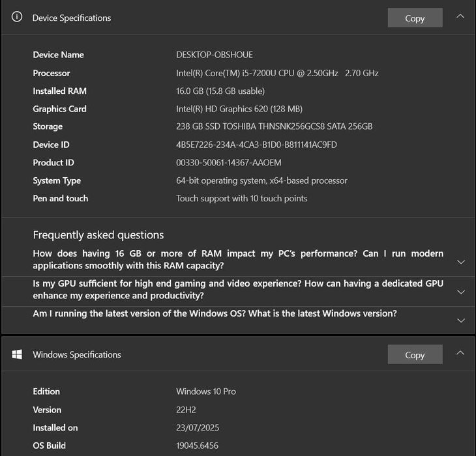Click the OS Build label
The image size is (476, 456).
coord(49,446)
